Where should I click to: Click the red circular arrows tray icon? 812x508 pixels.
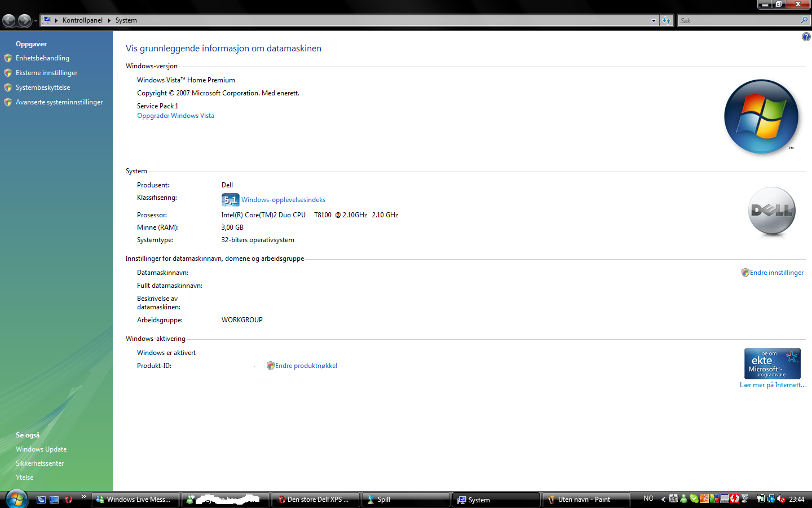coord(735,498)
